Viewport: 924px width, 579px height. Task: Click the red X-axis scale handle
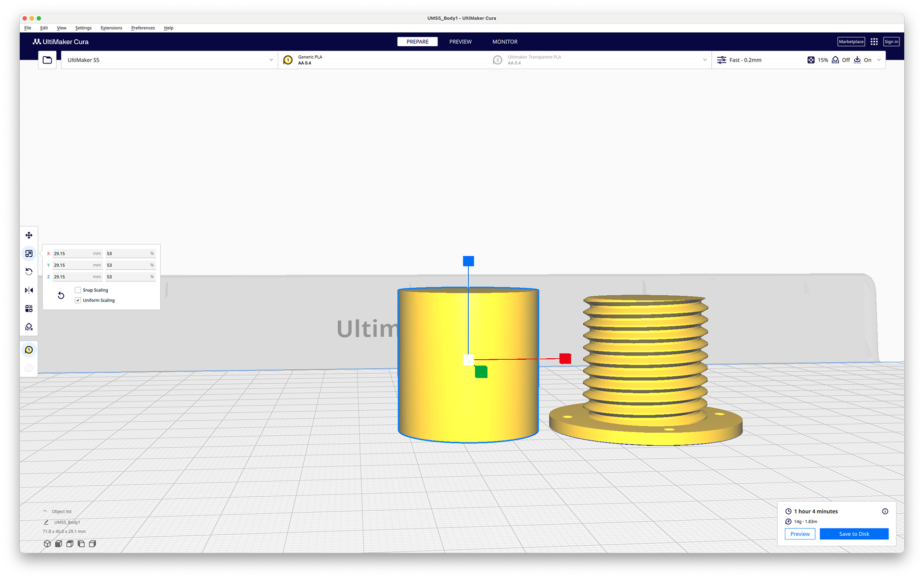click(565, 359)
